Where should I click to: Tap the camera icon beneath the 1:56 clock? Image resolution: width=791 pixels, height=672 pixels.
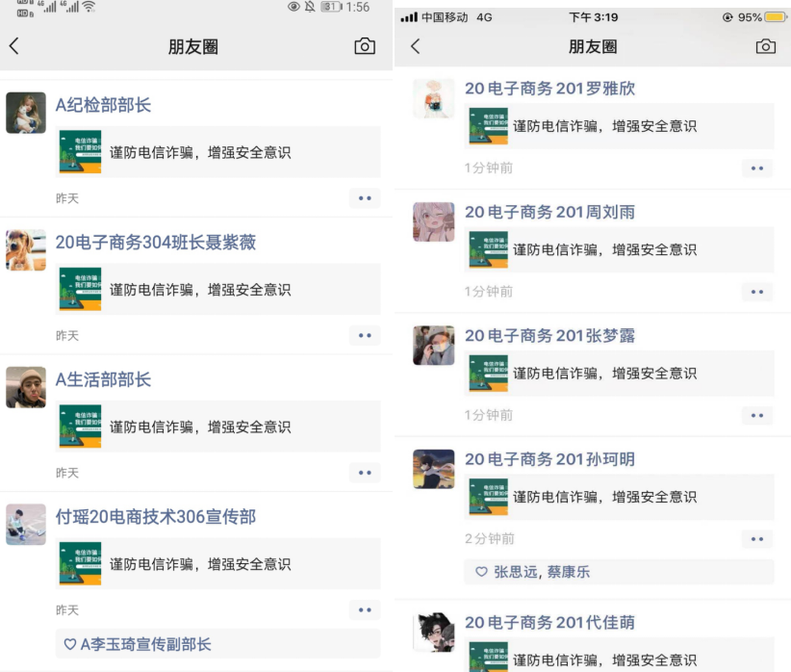pyautogui.click(x=365, y=46)
